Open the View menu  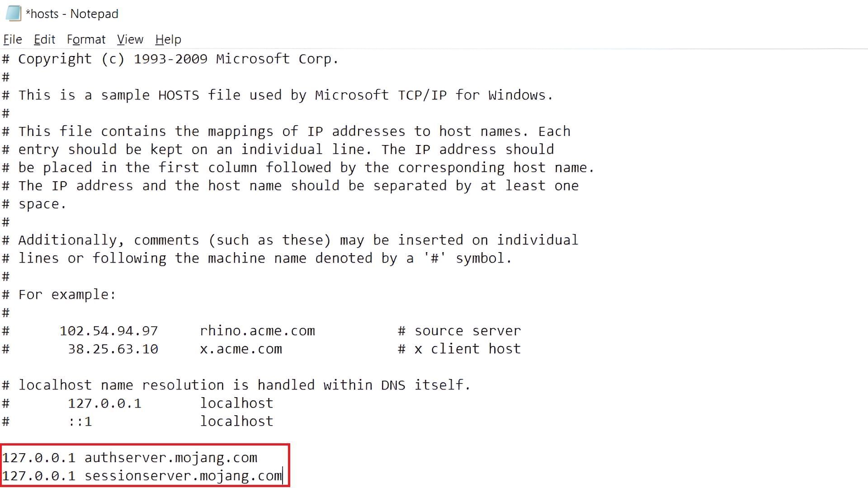(129, 39)
